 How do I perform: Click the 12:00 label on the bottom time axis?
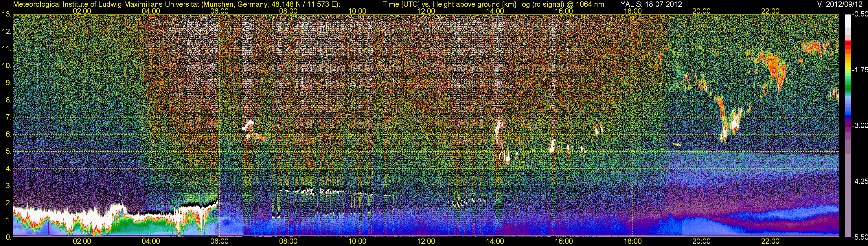tap(426, 241)
